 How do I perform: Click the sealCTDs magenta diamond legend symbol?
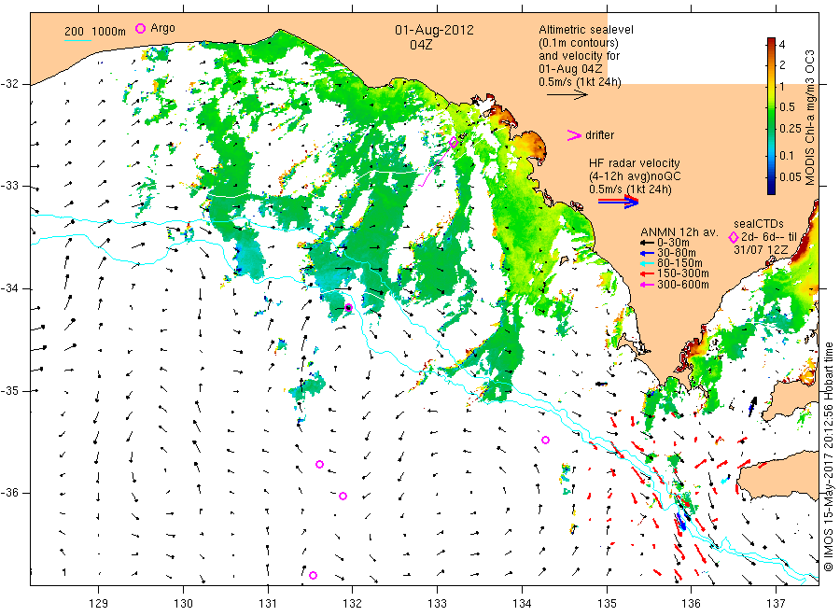point(734,237)
